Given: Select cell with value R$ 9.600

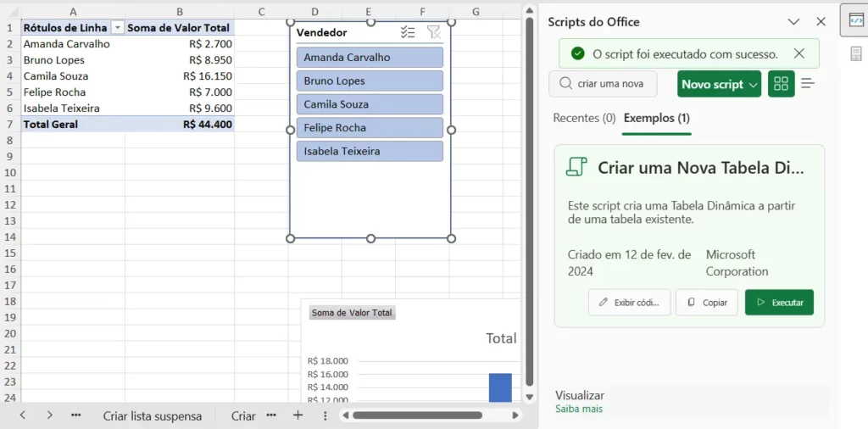Looking at the screenshot, I should click(180, 108).
